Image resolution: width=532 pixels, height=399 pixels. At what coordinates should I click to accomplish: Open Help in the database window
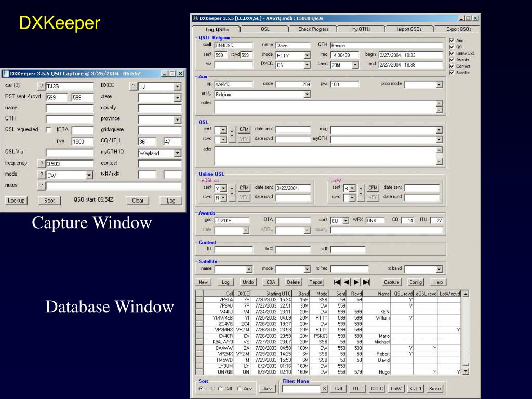438,282
